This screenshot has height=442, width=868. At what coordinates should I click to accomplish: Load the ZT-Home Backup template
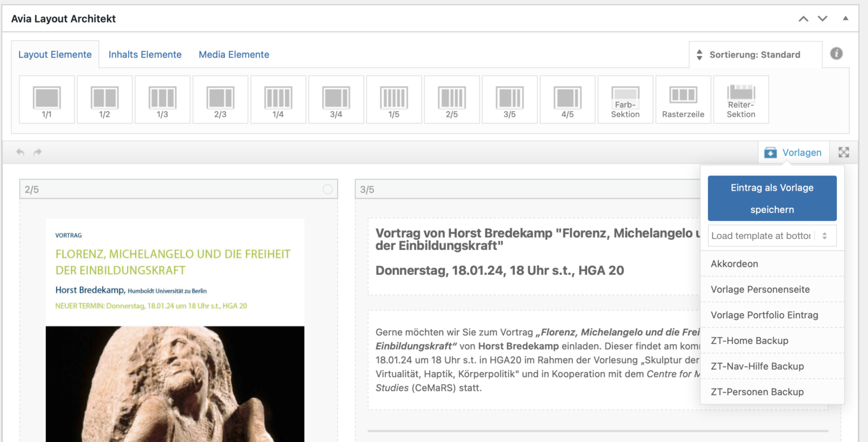(772, 340)
